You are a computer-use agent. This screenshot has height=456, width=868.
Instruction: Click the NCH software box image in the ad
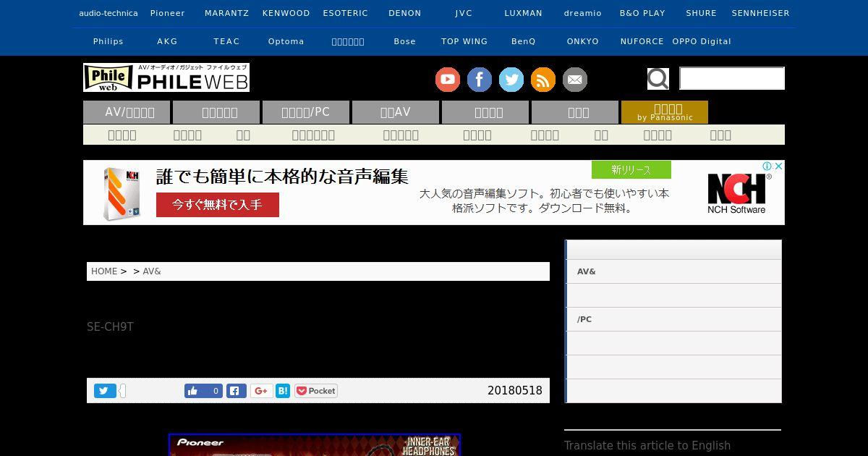[x=122, y=193]
